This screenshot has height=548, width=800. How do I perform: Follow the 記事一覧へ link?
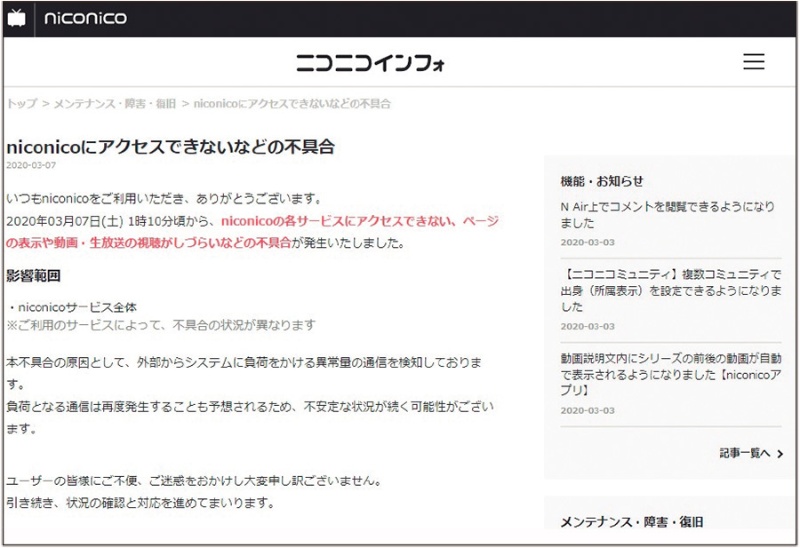(x=745, y=454)
